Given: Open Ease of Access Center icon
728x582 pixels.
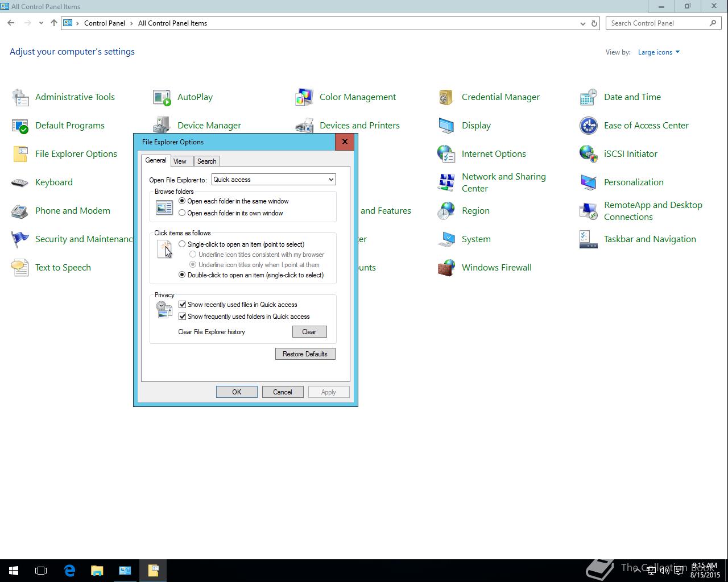Looking at the screenshot, I should click(x=589, y=126).
